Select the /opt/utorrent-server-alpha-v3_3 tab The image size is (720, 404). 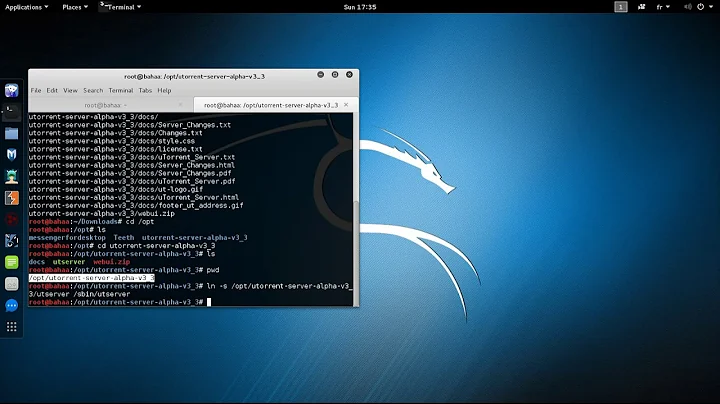(x=271, y=105)
